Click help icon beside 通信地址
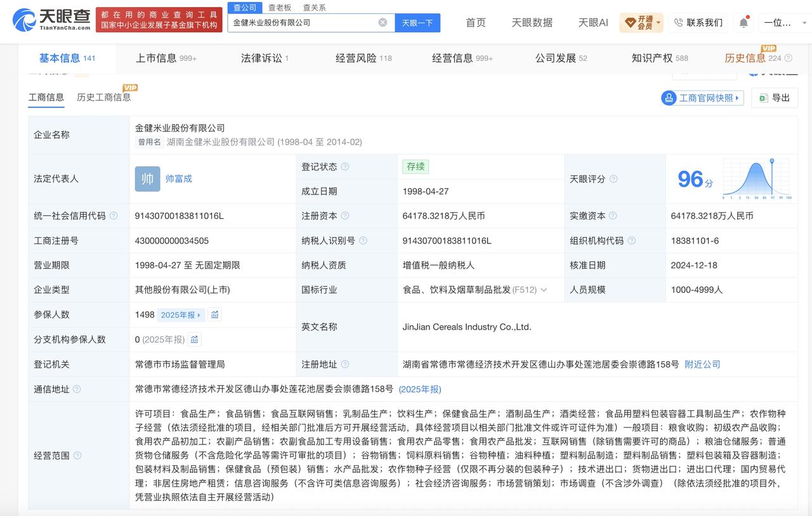This screenshot has height=516, width=812. click(x=77, y=389)
